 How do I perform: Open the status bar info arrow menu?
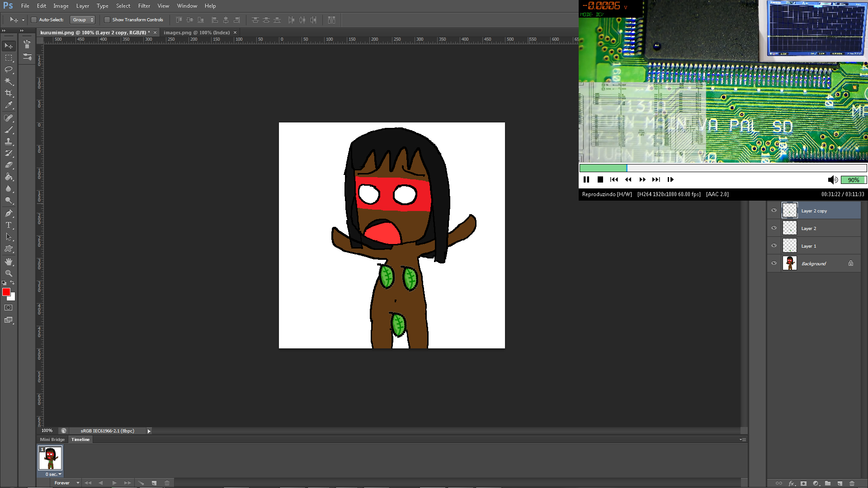coord(149,431)
